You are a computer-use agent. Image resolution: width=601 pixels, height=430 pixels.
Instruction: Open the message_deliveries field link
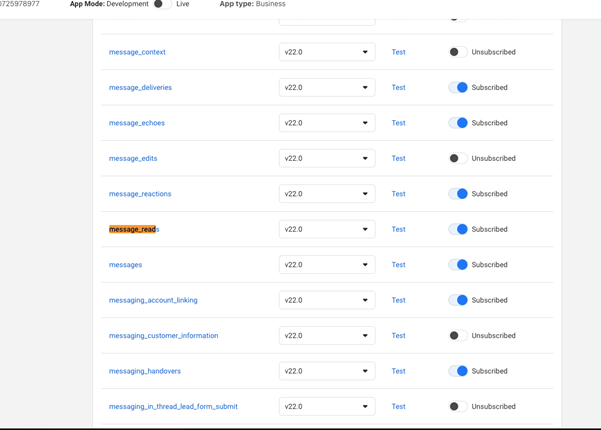point(140,87)
